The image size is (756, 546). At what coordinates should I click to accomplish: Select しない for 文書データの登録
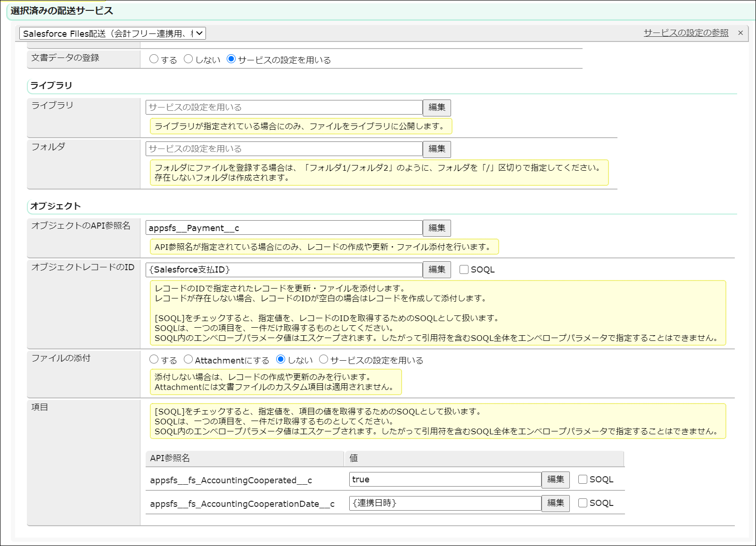[189, 59]
